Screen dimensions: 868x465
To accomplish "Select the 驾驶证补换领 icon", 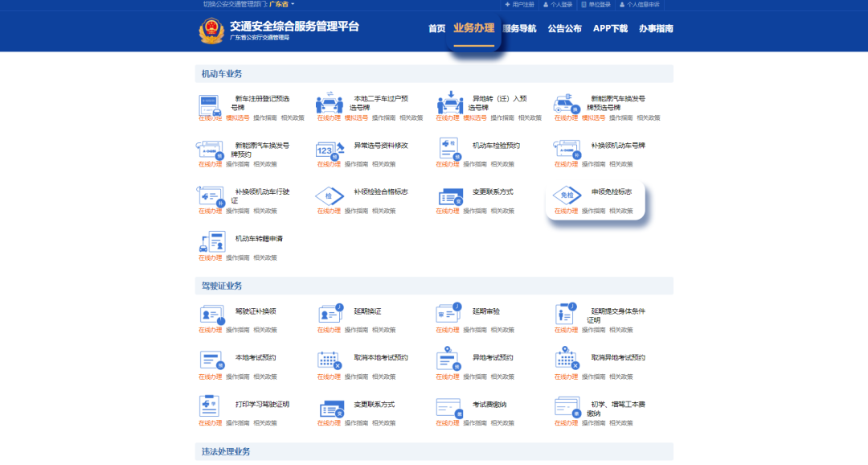I will click(211, 315).
